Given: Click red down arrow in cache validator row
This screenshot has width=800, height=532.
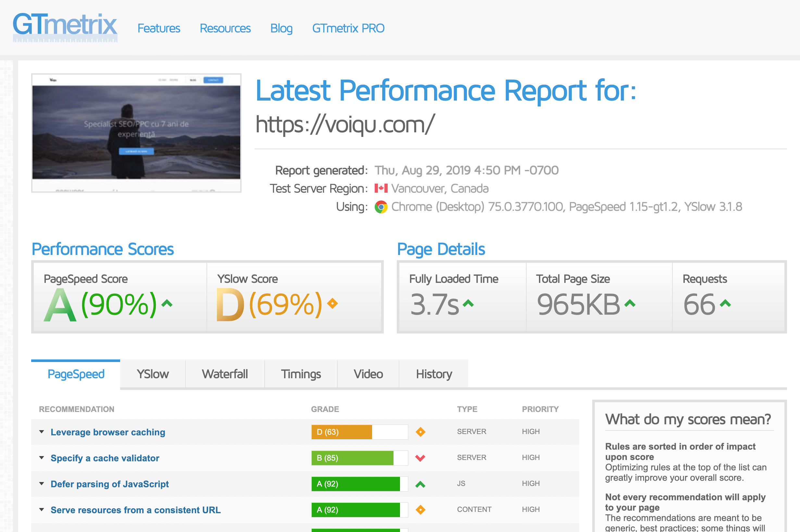Looking at the screenshot, I should tap(420, 458).
